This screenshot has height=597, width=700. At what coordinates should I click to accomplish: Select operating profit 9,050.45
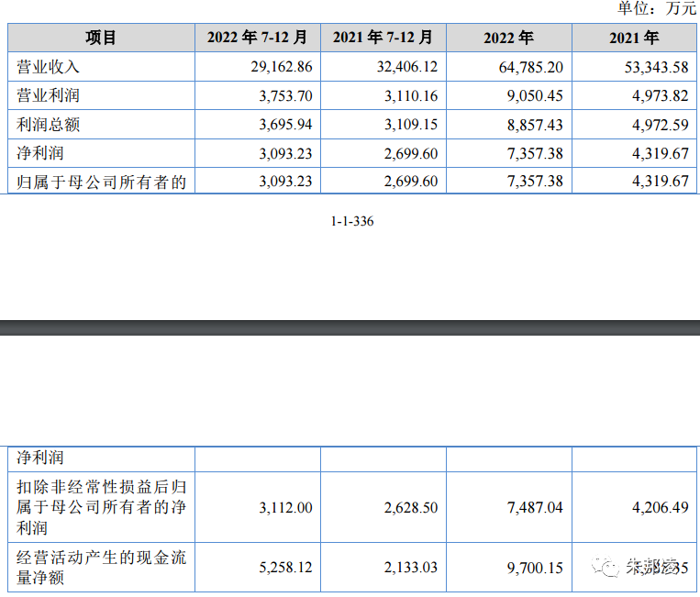click(x=535, y=95)
